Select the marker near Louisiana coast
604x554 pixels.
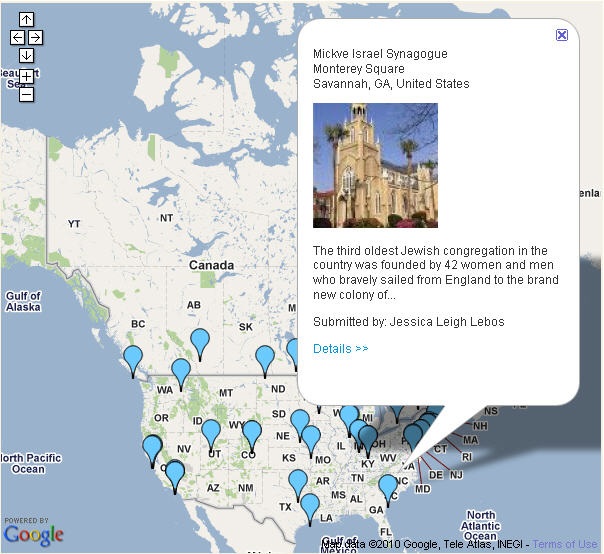click(x=310, y=510)
